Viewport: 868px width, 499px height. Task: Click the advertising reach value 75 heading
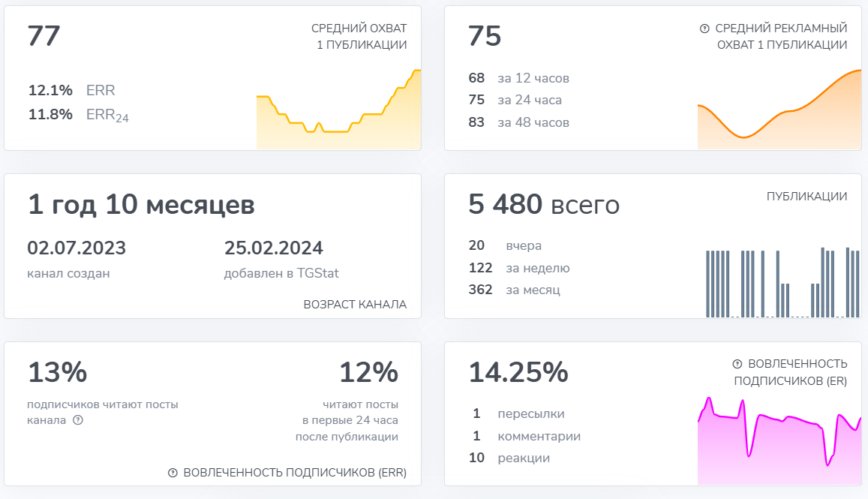click(485, 37)
